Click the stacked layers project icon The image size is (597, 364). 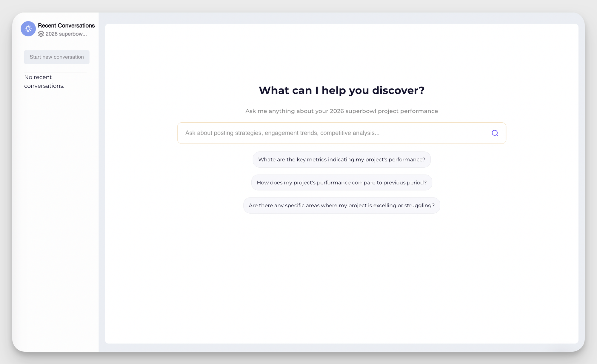coord(41,34)
